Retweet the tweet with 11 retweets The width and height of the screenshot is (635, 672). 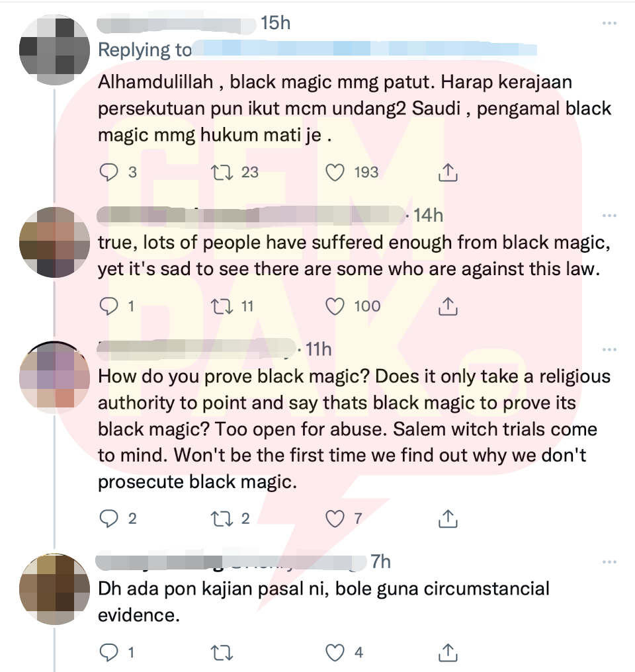point(222,307)
